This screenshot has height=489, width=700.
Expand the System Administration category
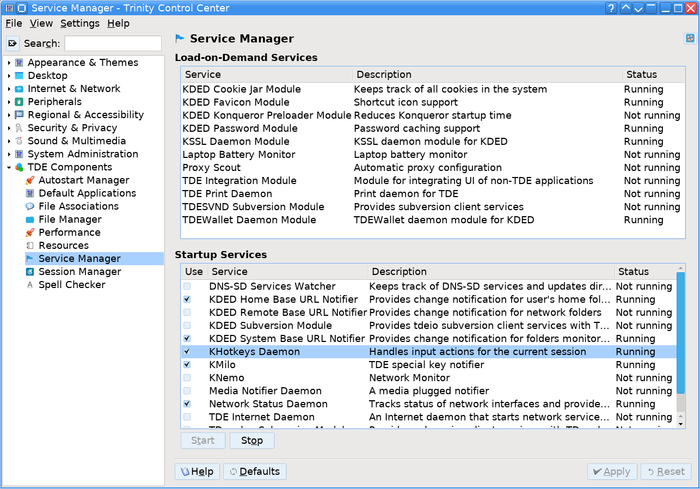(x=9, y=154)
